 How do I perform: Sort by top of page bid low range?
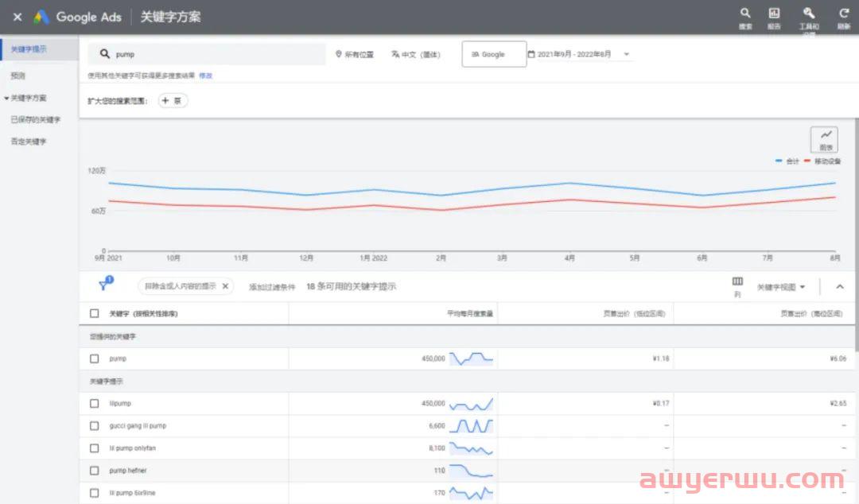634,314
